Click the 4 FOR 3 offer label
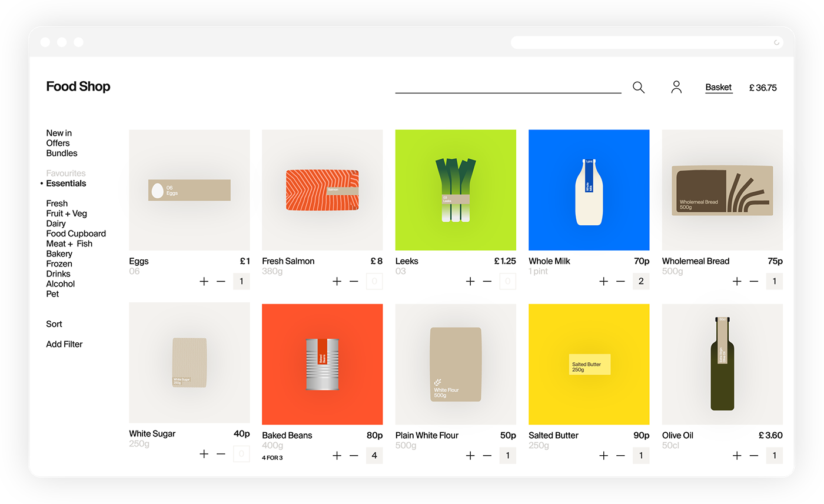 [x=273, y=458]
